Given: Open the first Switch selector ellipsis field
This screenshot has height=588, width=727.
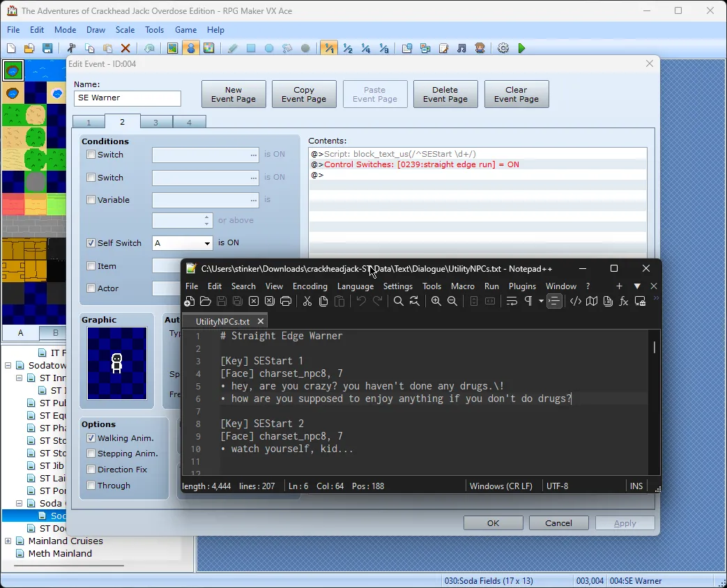Looking at the screenshot, I should tap(206, 155).
